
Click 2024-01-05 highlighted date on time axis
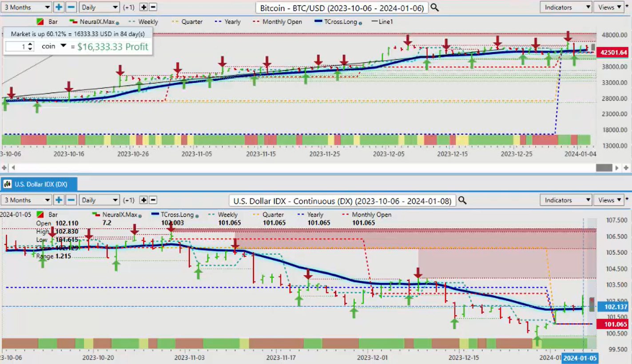click(580, 358)
